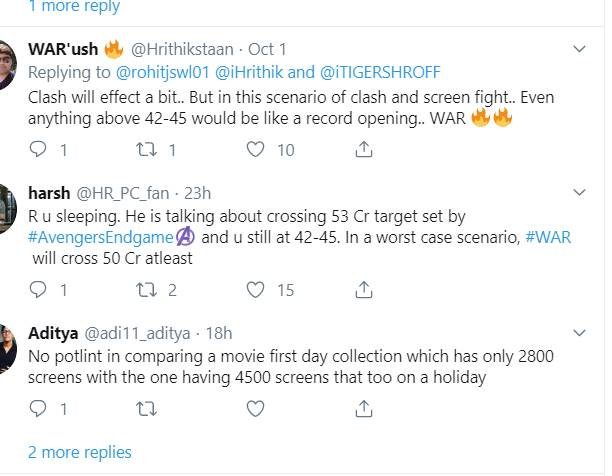This screenshot has width=612, height=476.
Task: Reply to WAR'ush's tweet
Action: [38, 149]
